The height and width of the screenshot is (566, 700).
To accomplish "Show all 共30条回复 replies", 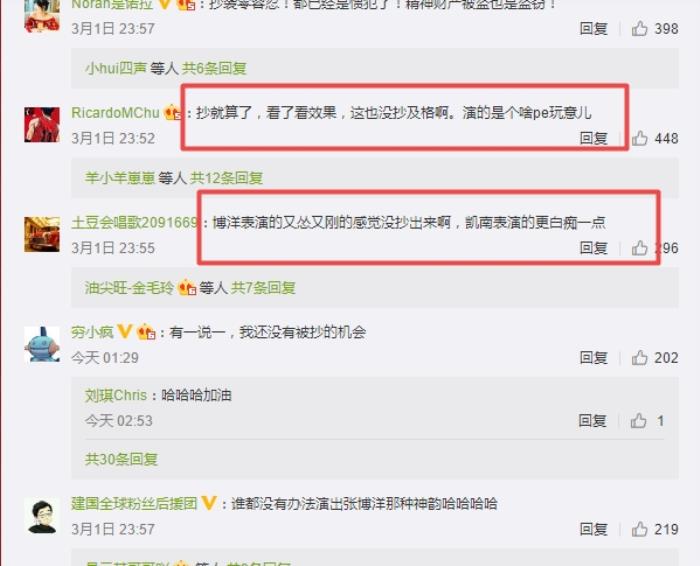I will 121,459.
